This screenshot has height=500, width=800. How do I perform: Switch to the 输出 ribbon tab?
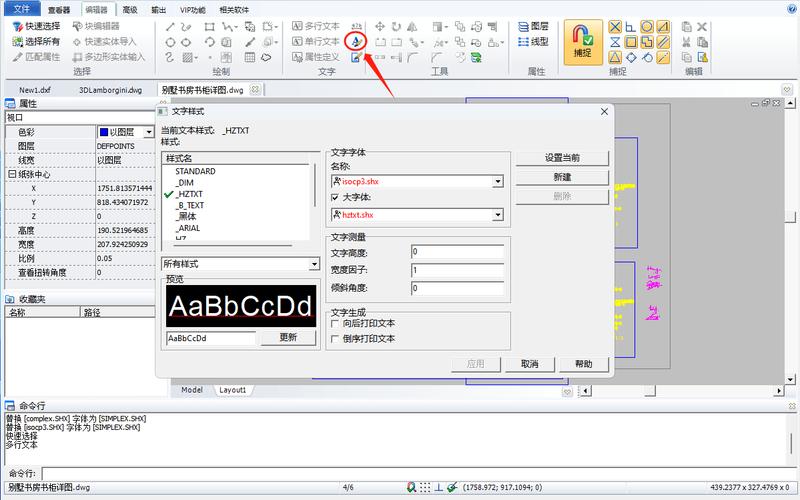click(159, 10)
